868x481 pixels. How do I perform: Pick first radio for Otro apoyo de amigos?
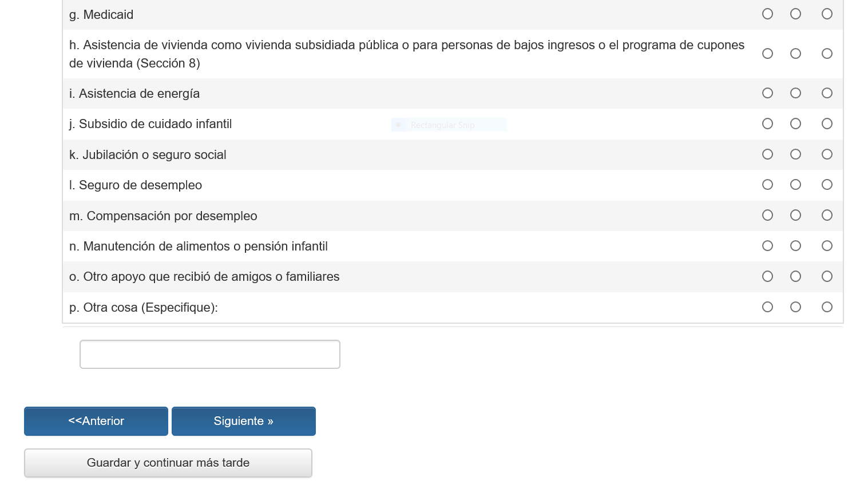coord(767,277)
